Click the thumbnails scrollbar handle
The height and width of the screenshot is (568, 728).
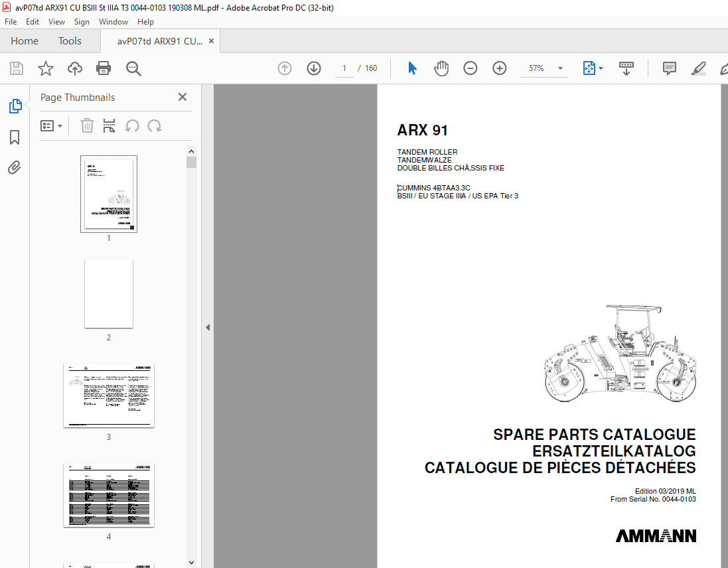pos(191,162)
